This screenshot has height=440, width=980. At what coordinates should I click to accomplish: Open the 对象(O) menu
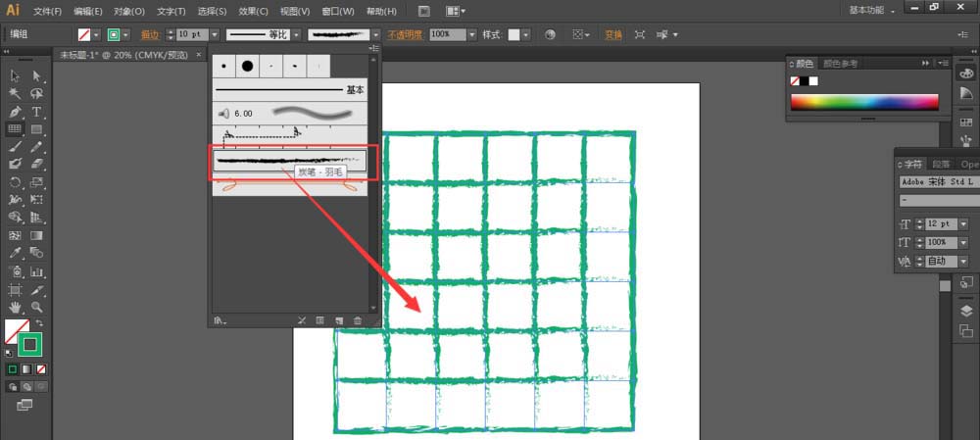[x=129, y=11]
